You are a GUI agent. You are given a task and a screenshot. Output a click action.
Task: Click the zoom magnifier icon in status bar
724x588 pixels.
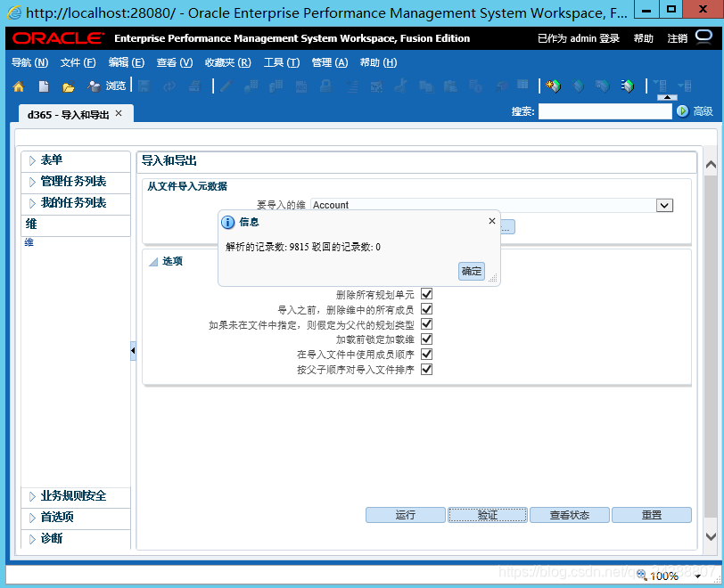coord(642,575)
